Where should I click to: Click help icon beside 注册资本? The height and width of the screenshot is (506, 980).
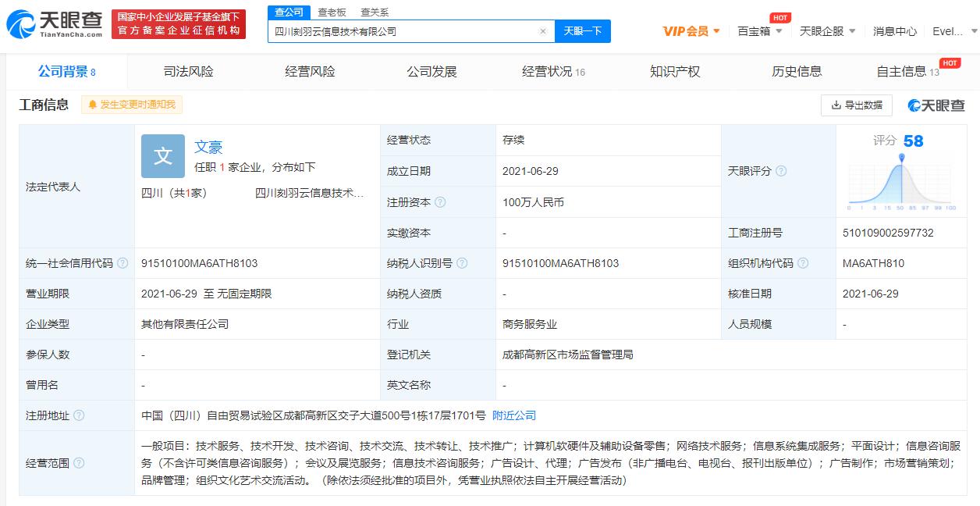(x=440, y=202)
